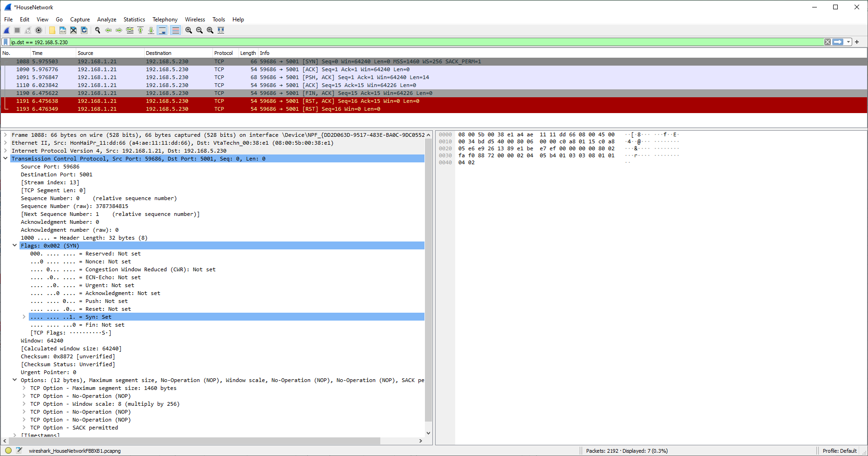This screenshot has height=456, width=868.
Task: Open the display filter history dropdown
Action: pos(848,42)
